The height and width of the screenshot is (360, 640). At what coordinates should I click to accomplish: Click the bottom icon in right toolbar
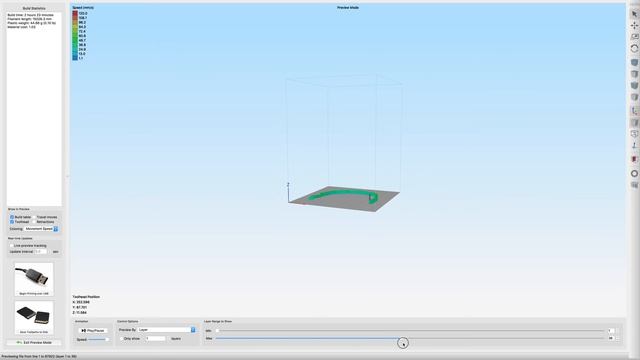pyautogui.click(x=634, y=185)
